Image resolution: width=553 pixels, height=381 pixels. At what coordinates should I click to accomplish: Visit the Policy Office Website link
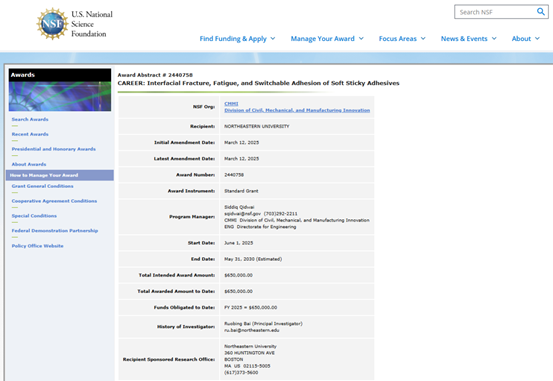click(37, 246)
